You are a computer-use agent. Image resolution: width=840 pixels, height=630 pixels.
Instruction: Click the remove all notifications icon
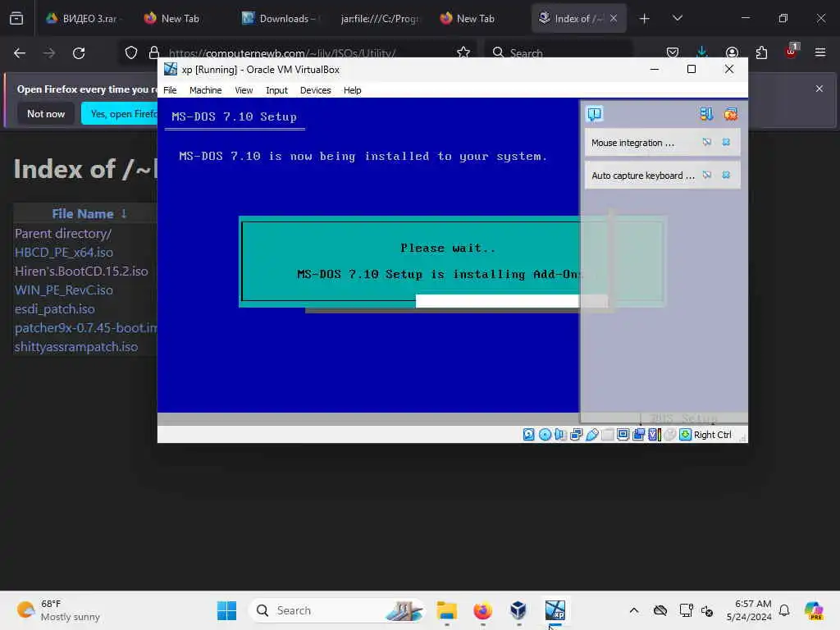coord(731,114)
